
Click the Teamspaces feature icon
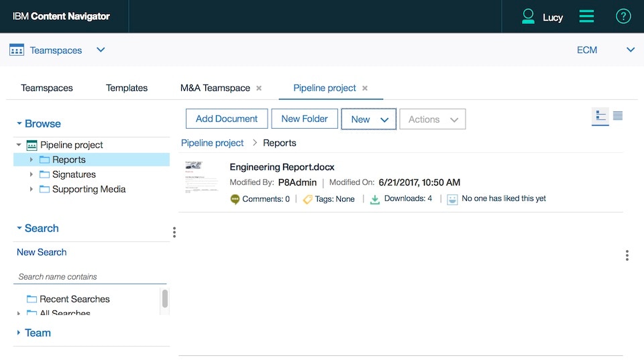pos(17,50)
